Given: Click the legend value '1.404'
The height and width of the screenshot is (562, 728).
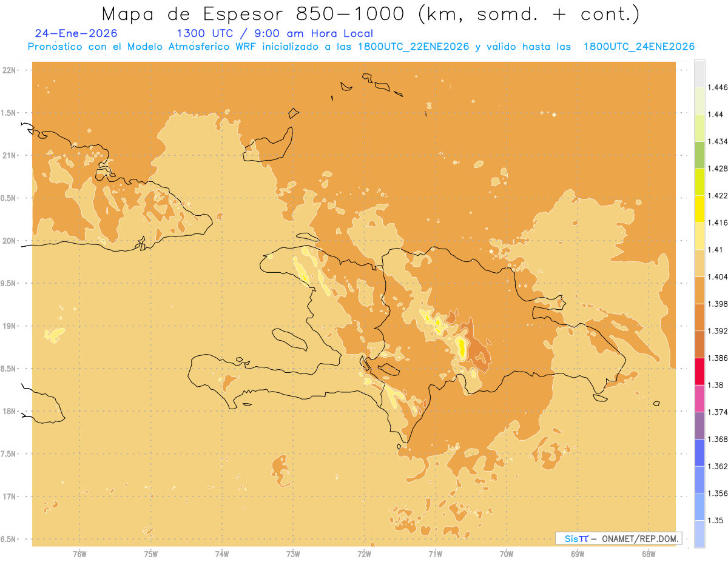Looking at the screenshot, I should click(718, 276).
